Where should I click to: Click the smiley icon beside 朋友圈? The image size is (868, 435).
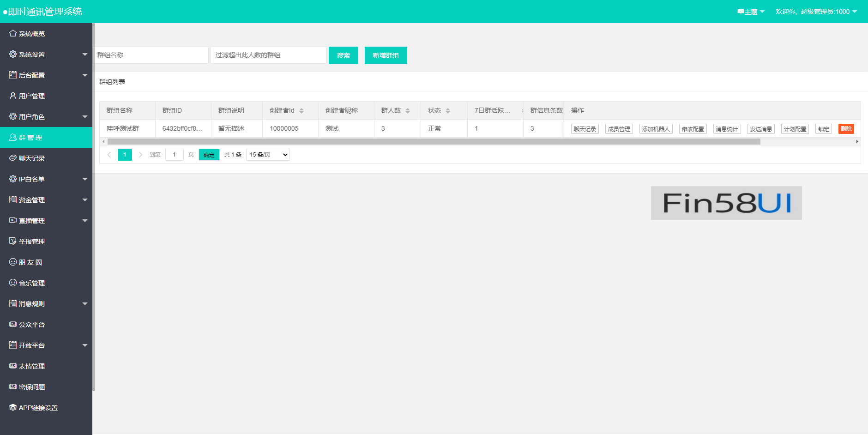[13, 262]
